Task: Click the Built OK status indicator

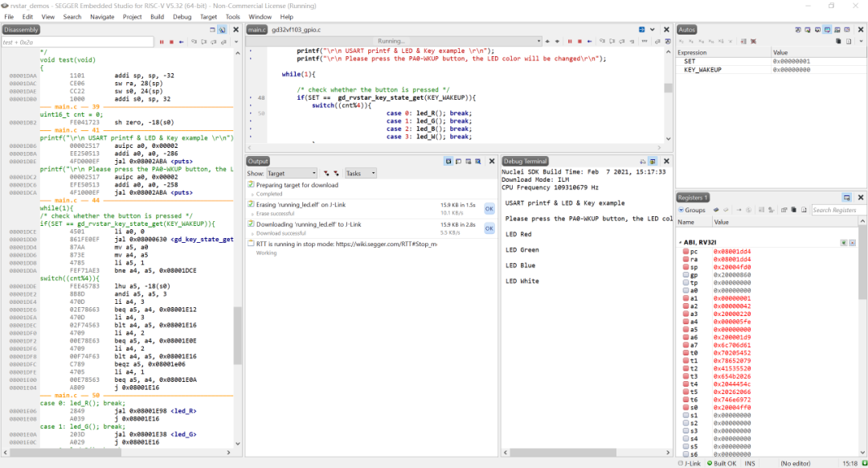Action: (722, 463)
